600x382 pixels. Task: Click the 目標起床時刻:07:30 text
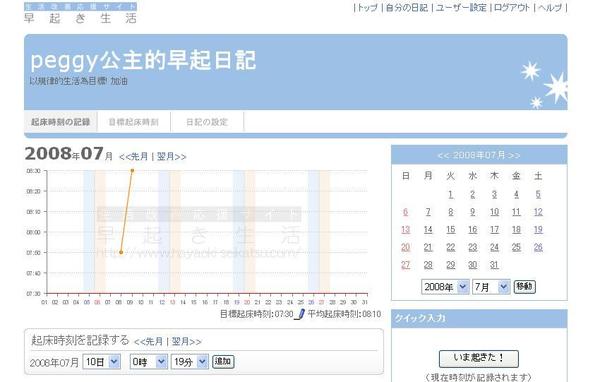pos(257,314)
